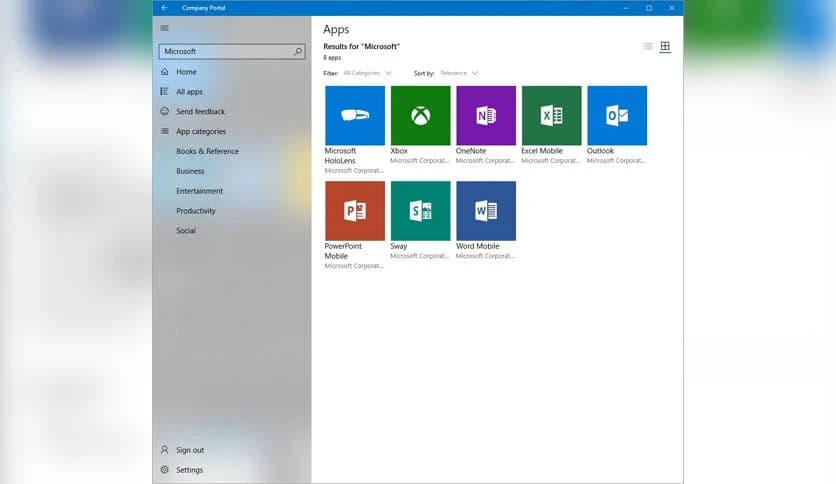Screen dimensions: 836x484
Task: Click the Home house icon
Action: [165, 71]
